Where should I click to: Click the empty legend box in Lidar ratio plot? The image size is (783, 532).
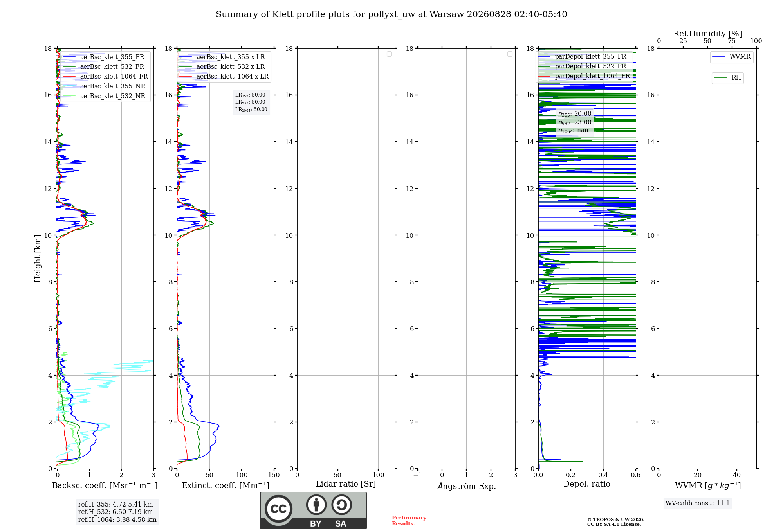[x=389, y=54]
